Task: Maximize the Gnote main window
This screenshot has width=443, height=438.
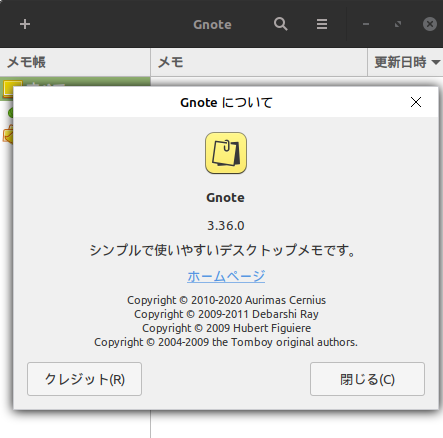Action: 398,24
